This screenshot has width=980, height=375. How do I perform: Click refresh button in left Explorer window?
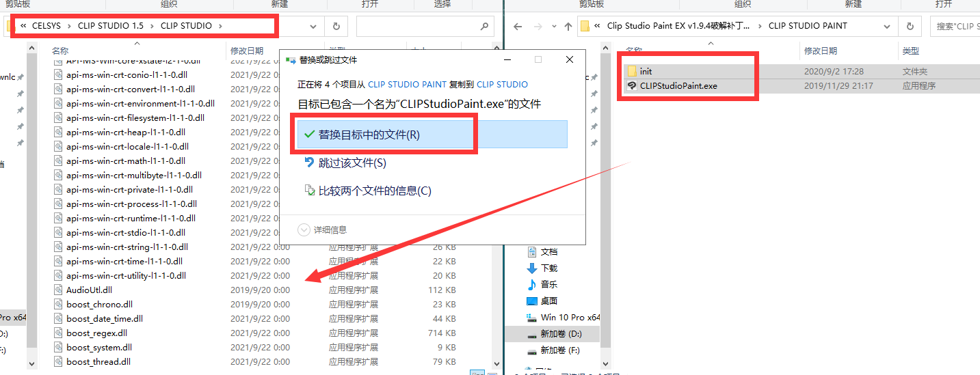click(336, 26)
